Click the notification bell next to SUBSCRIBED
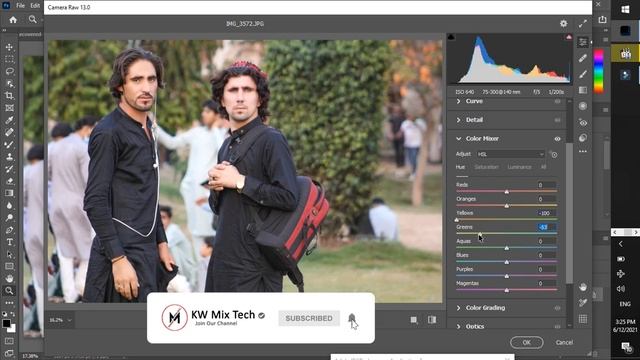 [352, 318]
